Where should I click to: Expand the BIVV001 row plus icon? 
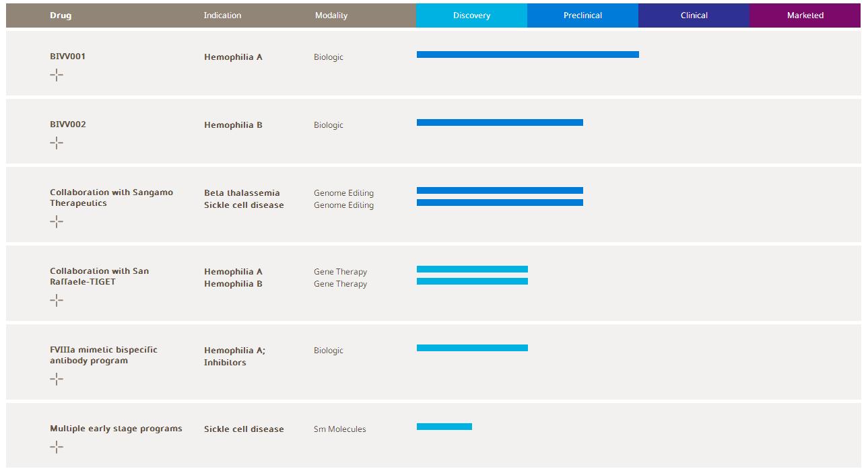pyautogui.click(x=57, y=75)
